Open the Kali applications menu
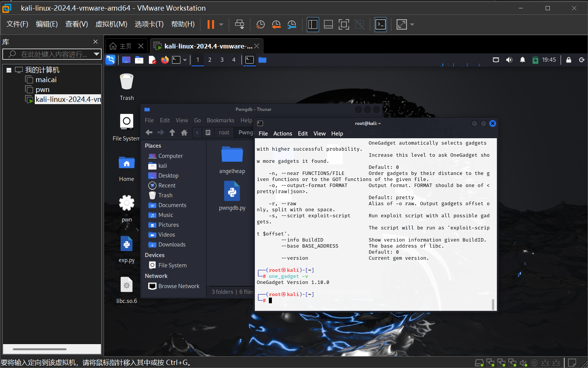 tap(110, 60)
